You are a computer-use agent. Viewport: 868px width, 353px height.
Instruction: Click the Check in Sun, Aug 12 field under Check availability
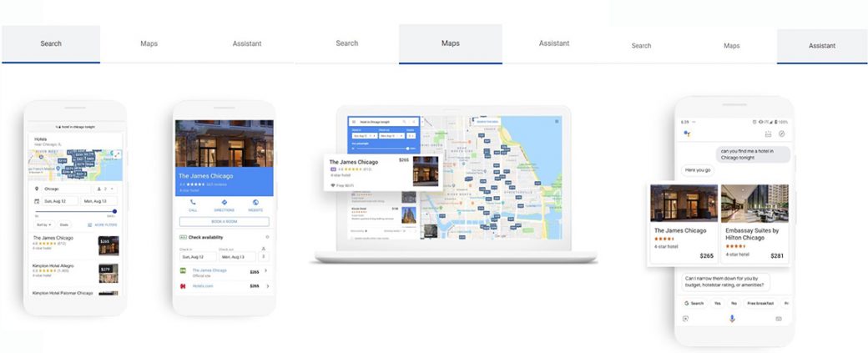point(198,257)
